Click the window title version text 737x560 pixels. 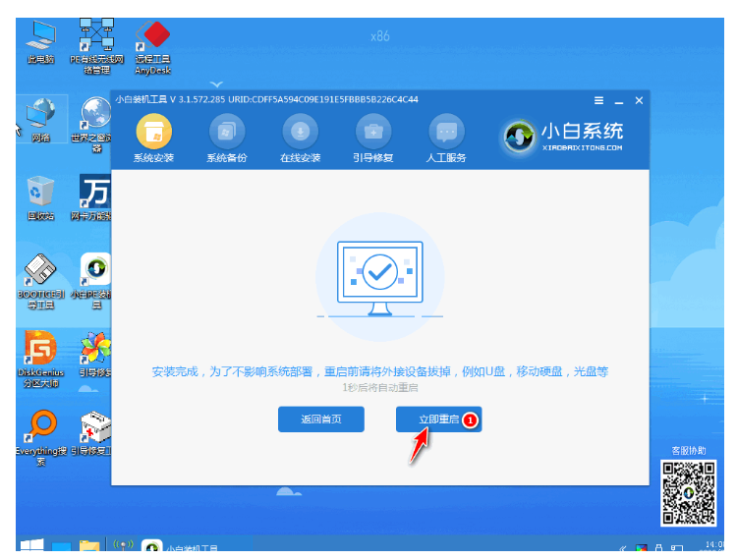pyautogui.click(x=266, y=99)
